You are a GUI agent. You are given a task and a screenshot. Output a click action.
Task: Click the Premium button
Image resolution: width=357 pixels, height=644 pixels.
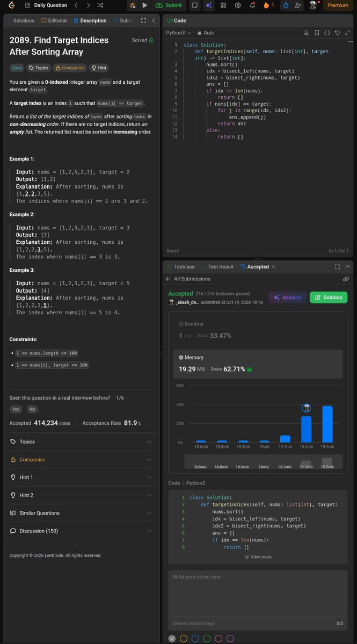(338, 5)
